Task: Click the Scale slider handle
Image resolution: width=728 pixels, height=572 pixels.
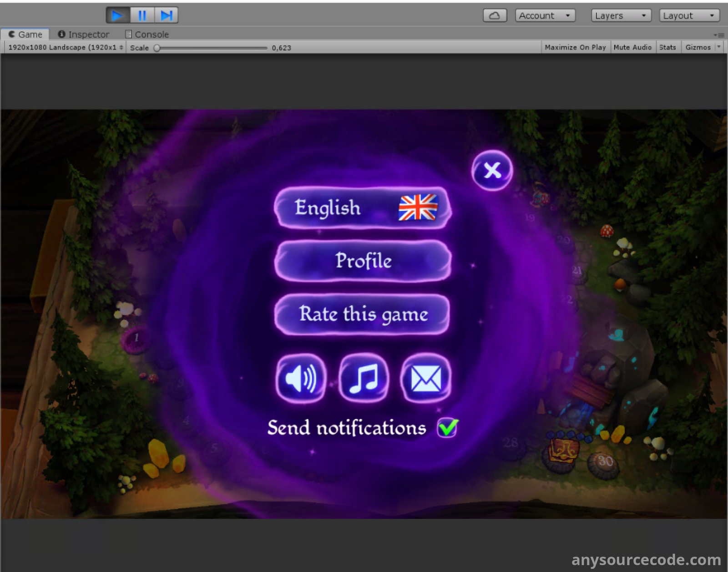Action: 157,48
